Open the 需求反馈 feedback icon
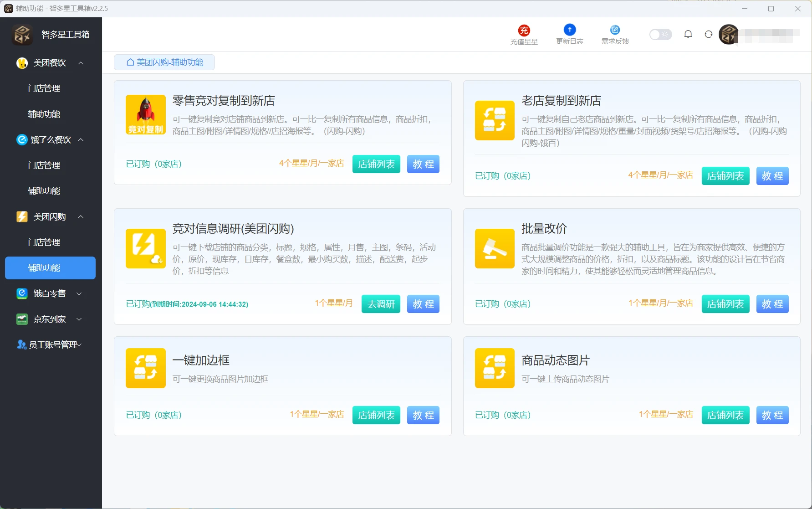Screen dimensions: 812x509 tap(615, 30)
